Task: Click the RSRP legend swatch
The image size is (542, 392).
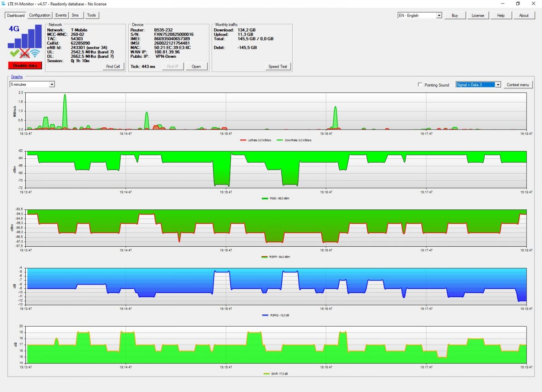Action: pyautogui.click(x=265, y=257)
